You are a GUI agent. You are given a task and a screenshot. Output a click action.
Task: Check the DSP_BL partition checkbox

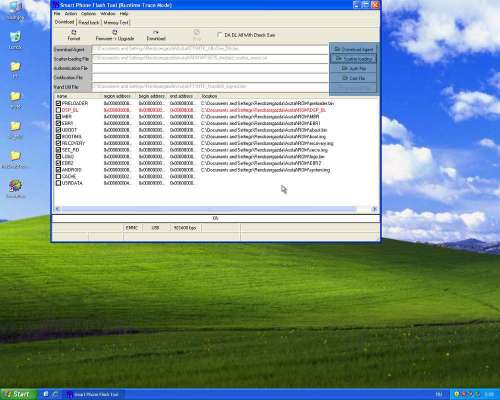pyautogui.click(x=58, y=110)
